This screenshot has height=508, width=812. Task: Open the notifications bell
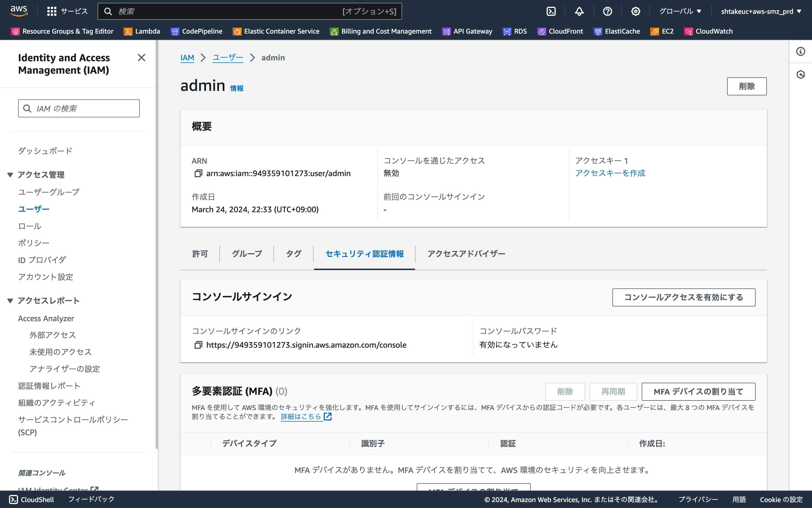579,11
